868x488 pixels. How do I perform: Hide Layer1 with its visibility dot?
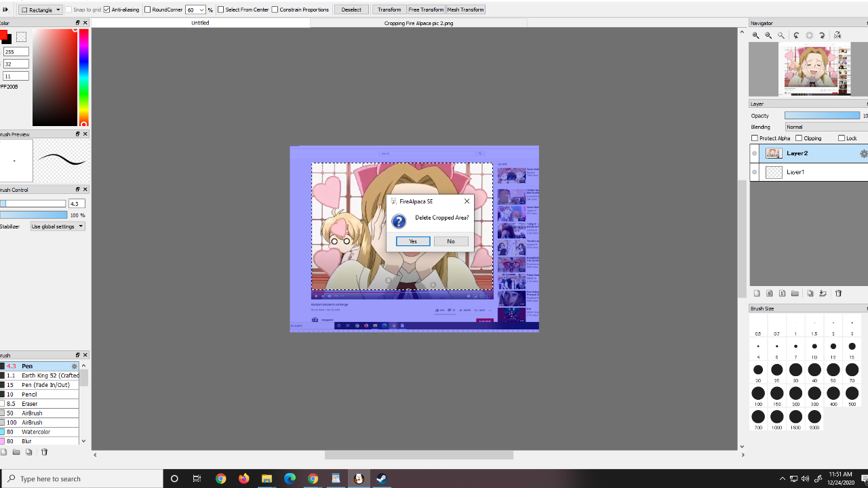pyautogui.click(x=754, y=173)
